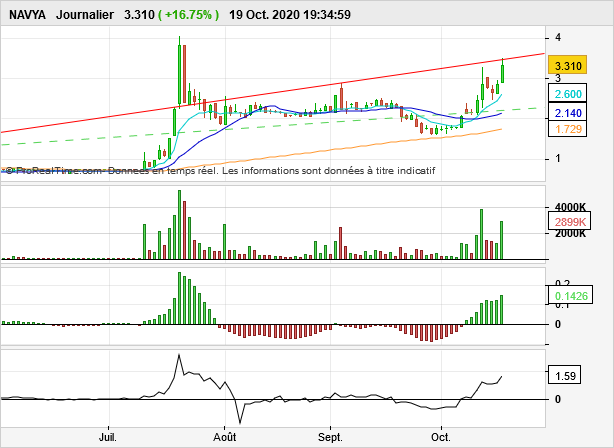Click the +16.75% change value
This screenshot has height=448, width=614.
(188, 15)
